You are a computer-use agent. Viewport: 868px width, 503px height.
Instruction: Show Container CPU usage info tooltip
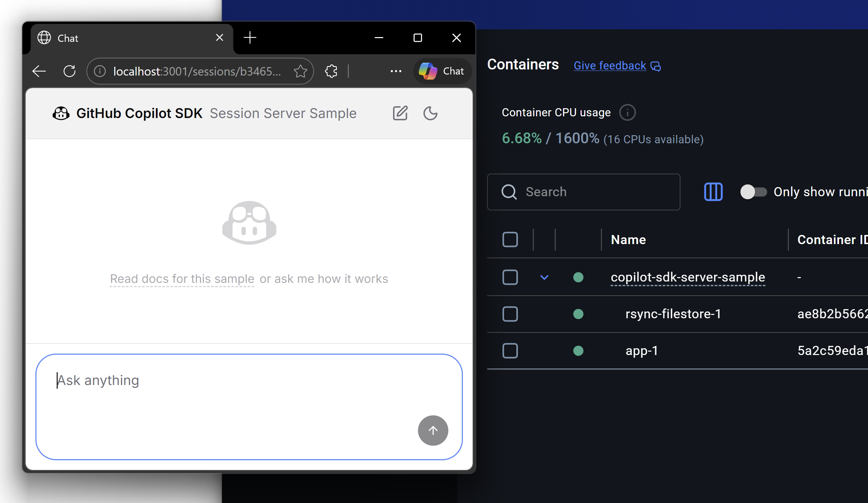pyautogui.click(x=627, y=113)
